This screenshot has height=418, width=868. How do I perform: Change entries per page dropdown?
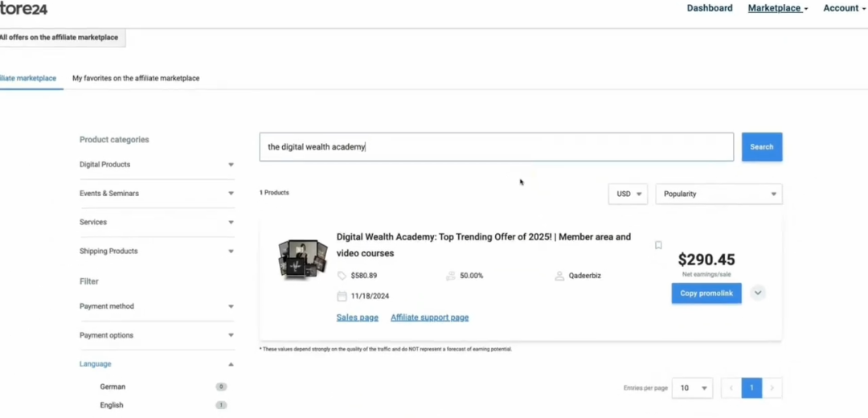click(x=691, y=388)
